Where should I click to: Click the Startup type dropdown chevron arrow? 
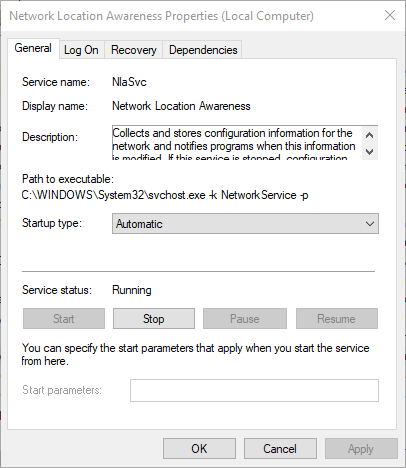click(370, 224)
